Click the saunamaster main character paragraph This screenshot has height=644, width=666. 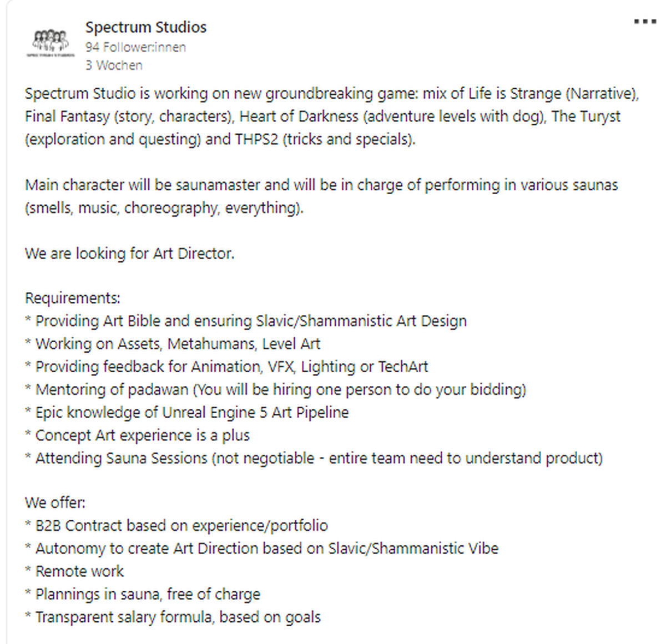[321, 196]
